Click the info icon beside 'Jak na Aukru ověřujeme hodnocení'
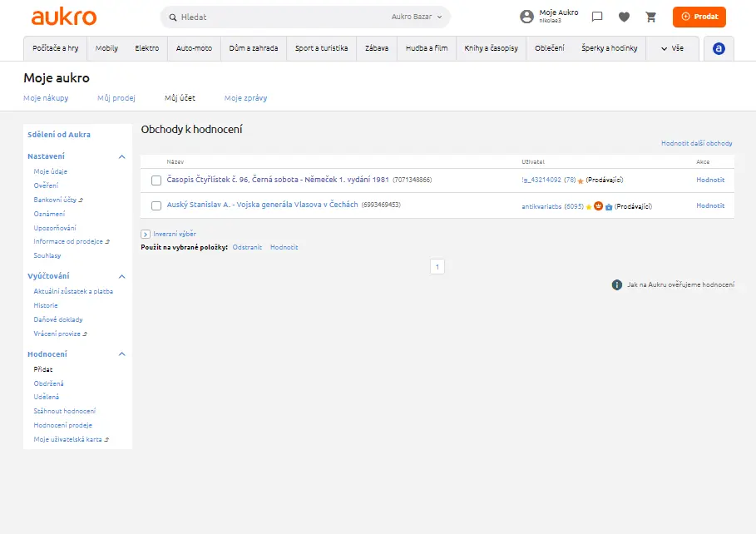Screen dimensions: 756x534 (x=616, y=284)
